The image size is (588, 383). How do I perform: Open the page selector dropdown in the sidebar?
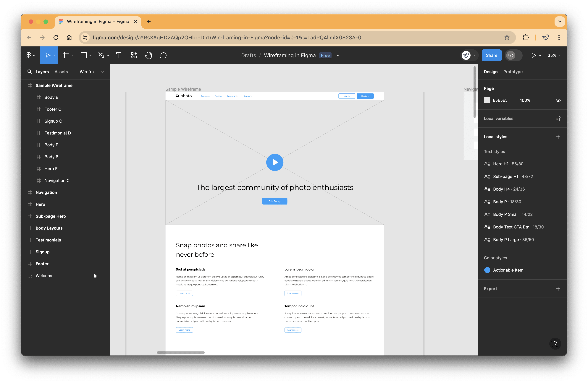91,72
